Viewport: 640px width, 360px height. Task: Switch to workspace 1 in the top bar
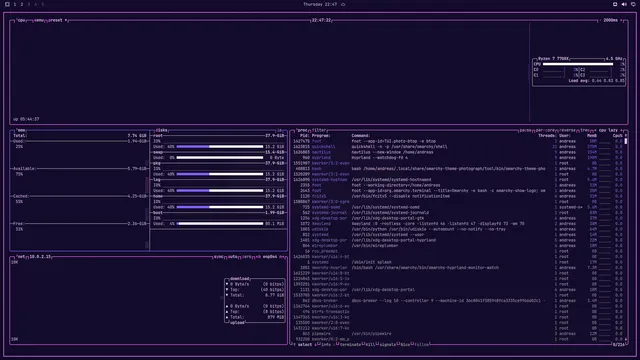click(x=15, y=4)
